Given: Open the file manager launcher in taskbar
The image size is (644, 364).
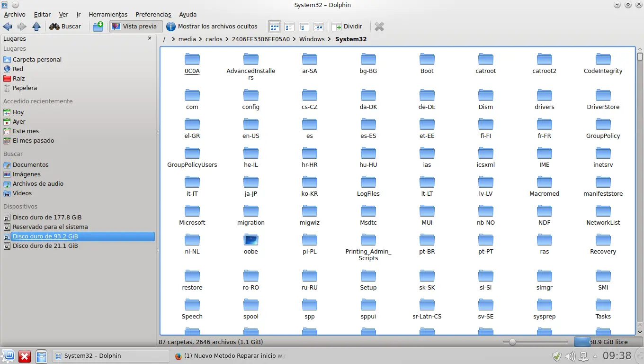Looking at the screenshot, I should point(42,356).
